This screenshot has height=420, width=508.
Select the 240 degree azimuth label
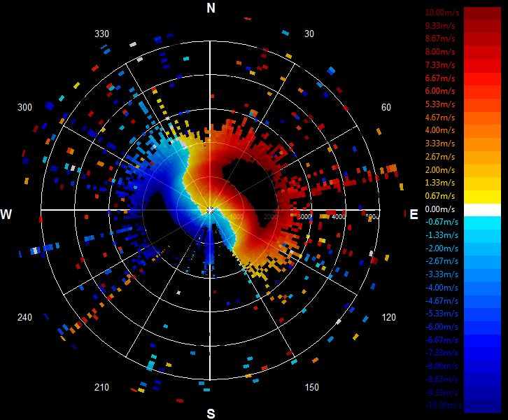(x=24, y=317)
